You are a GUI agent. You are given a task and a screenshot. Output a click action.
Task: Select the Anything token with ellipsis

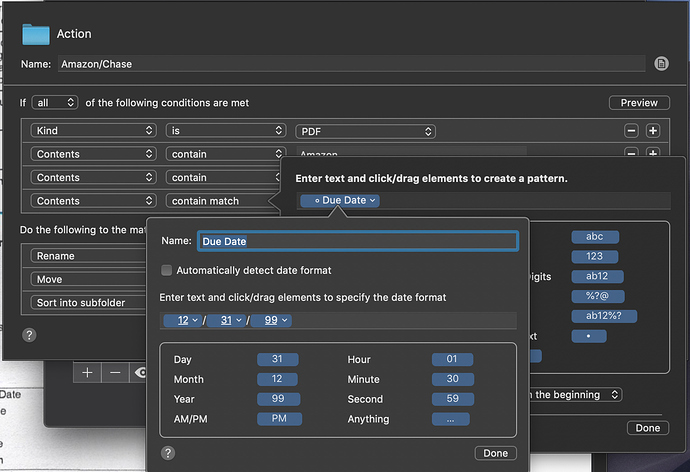451,419
